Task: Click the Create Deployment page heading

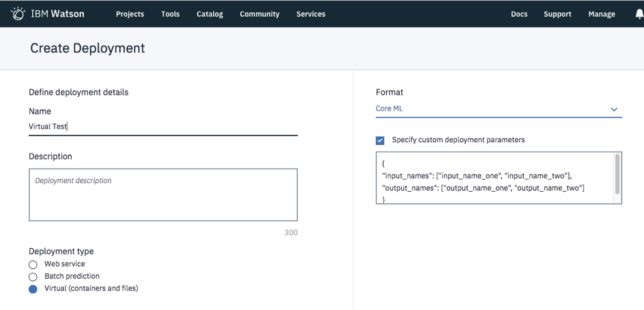Action: 87,48
